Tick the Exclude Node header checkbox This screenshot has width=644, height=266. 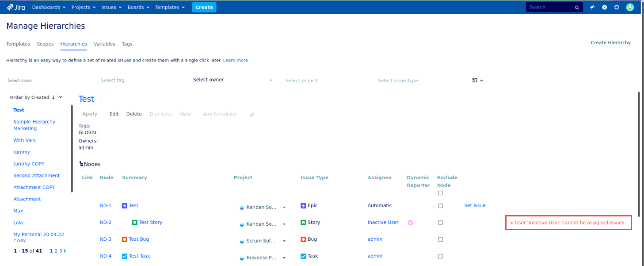tap(440, 193)
